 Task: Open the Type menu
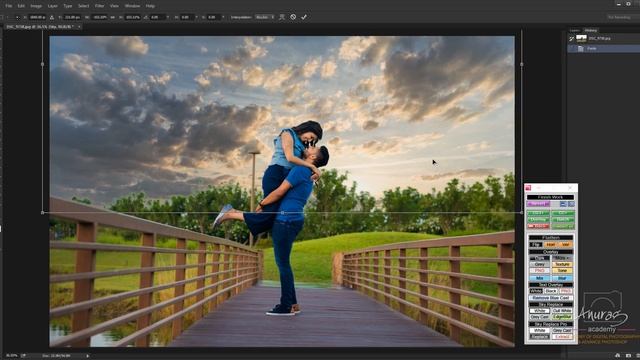coord(68,6)
